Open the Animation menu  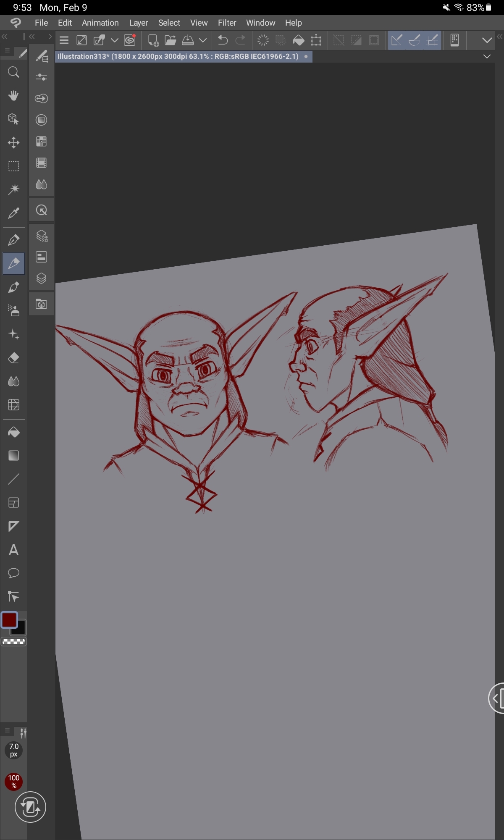(x=100, y=23)
